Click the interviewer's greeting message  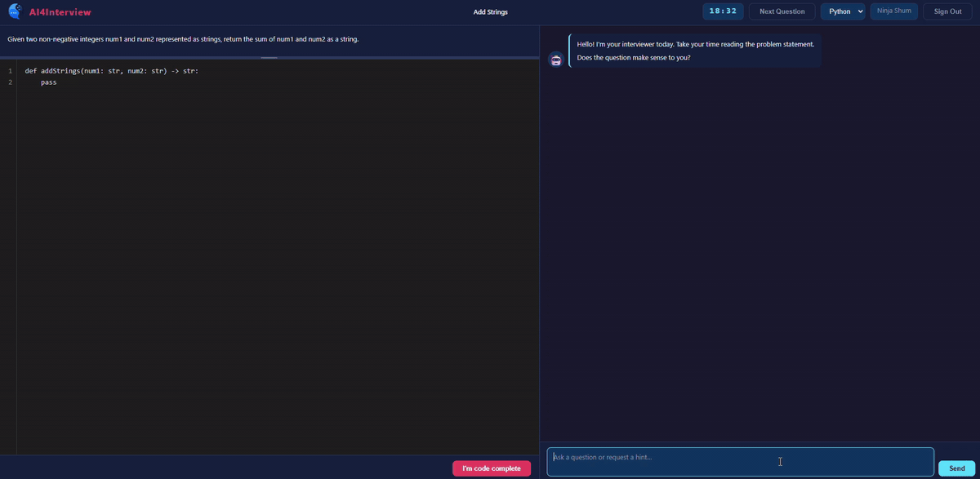coord(695,51)
